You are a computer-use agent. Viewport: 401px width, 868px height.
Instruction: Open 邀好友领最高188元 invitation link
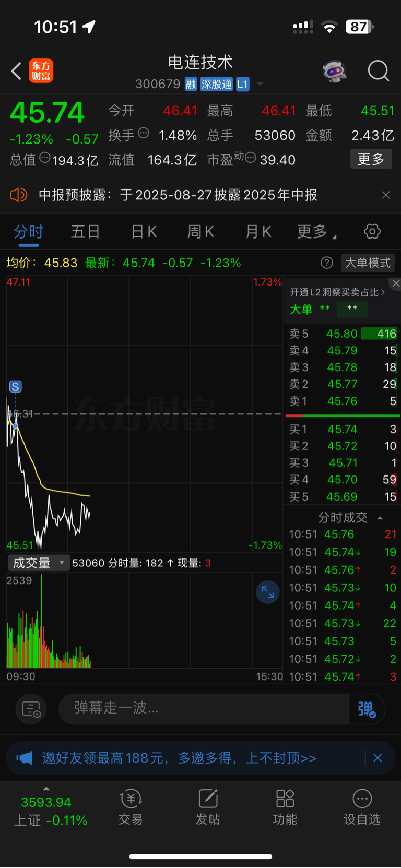[179, 758]
